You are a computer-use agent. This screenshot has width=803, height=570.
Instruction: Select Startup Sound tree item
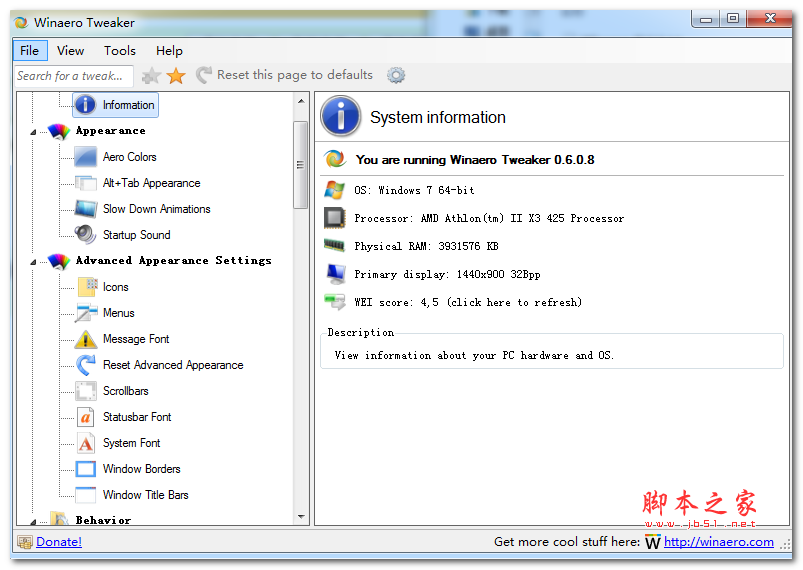[137, 235]
